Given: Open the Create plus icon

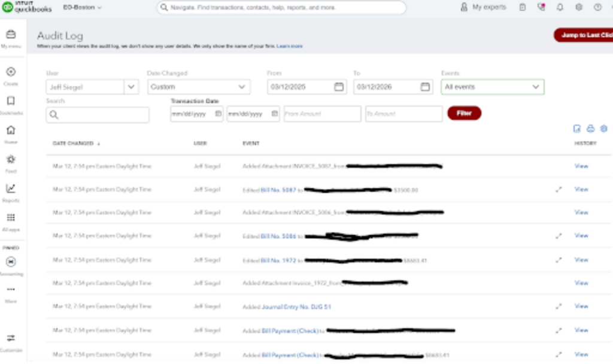Looking at the screenshot, I should coord(11,72).
